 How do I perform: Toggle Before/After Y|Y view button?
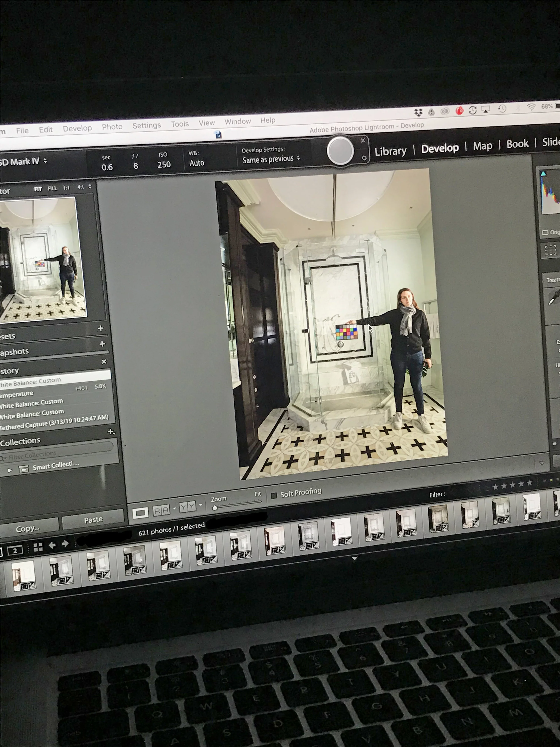click(187, 507)
